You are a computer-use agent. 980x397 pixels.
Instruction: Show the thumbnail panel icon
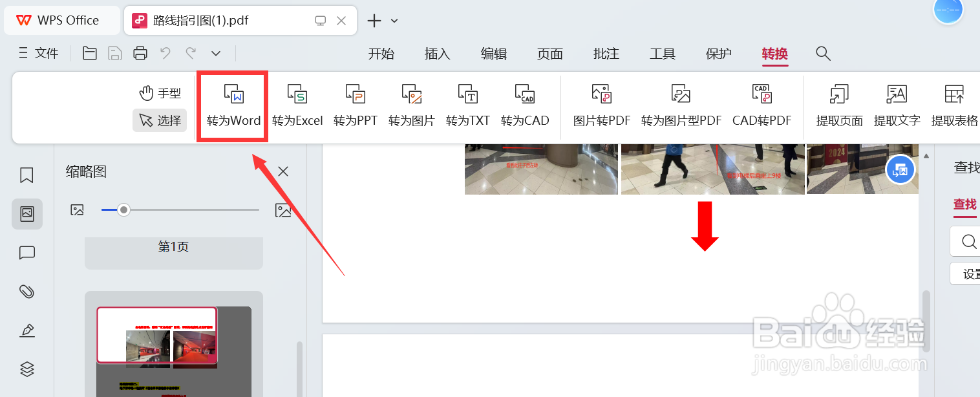27,214
